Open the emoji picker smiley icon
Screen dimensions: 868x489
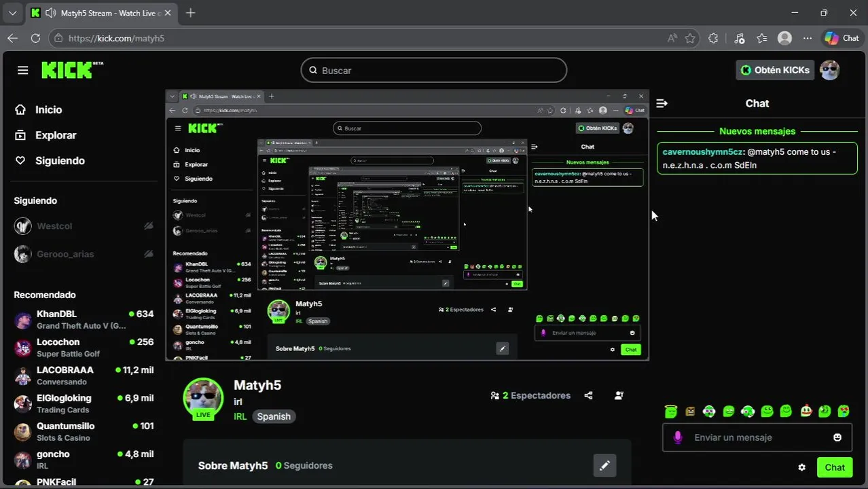click(837, 437)
